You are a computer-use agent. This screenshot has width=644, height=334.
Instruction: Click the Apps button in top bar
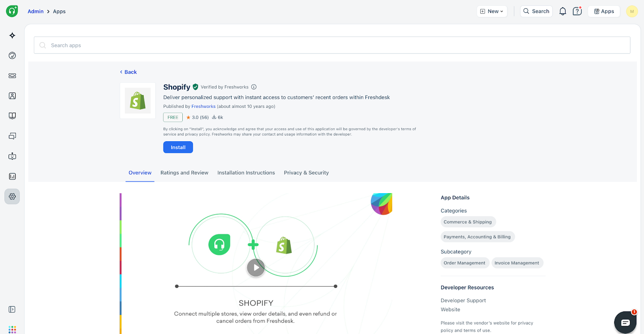point(604,11)
